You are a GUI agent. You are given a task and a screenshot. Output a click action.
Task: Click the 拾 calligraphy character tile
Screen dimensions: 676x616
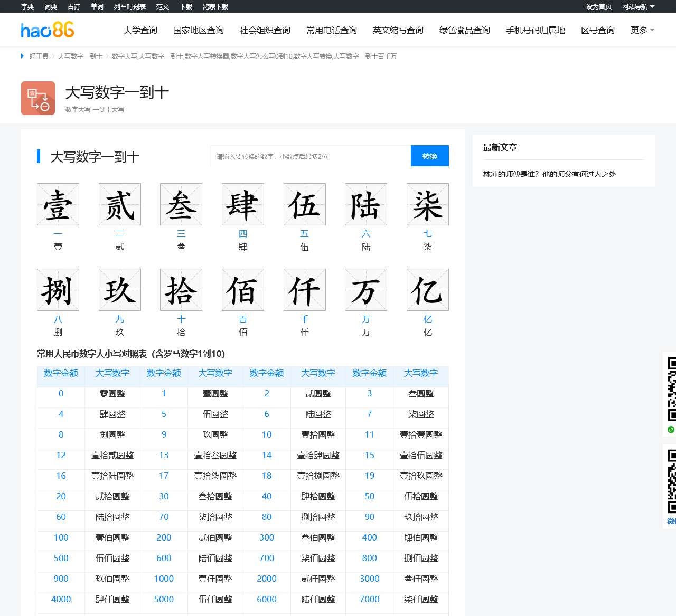181,290
